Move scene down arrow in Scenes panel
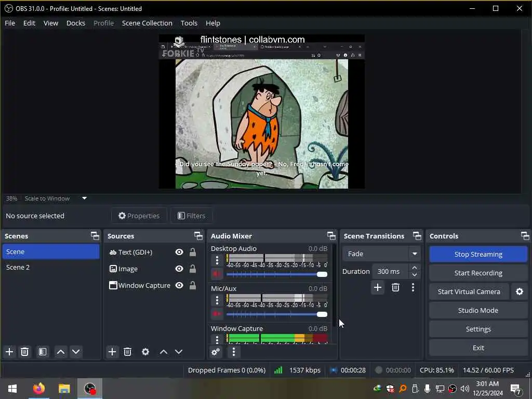Screen dimensions: 532x399 point(76,352)
